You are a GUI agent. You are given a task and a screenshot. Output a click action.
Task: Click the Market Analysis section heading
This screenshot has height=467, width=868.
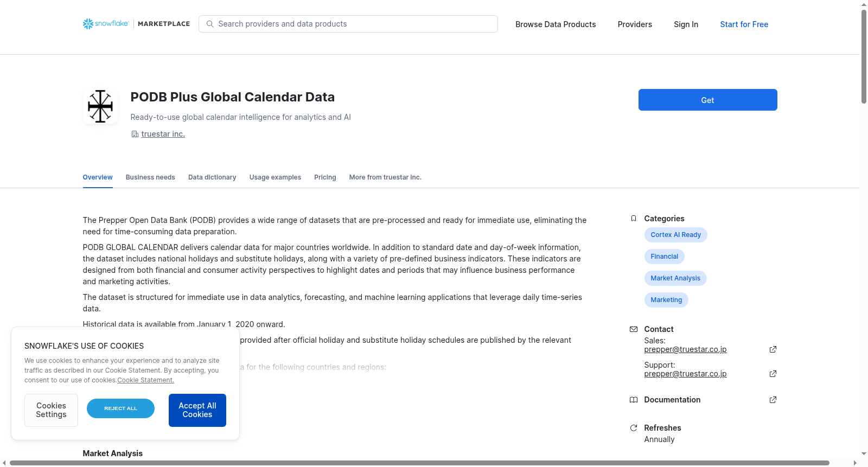coord(112,453)
